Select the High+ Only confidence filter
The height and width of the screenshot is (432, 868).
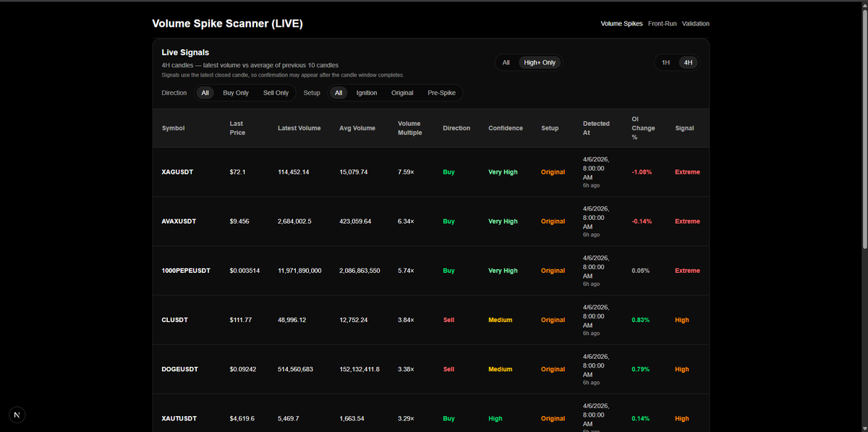click(x=540, y=63)
